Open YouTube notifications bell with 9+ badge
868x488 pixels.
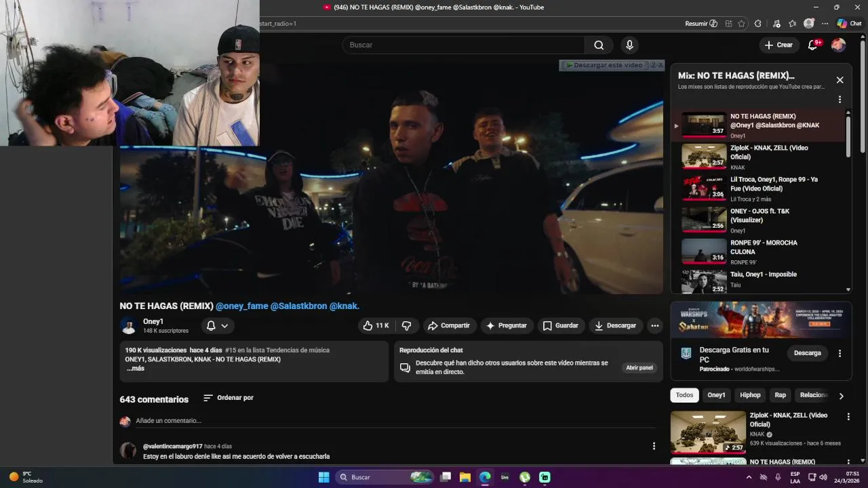(814, 45)
